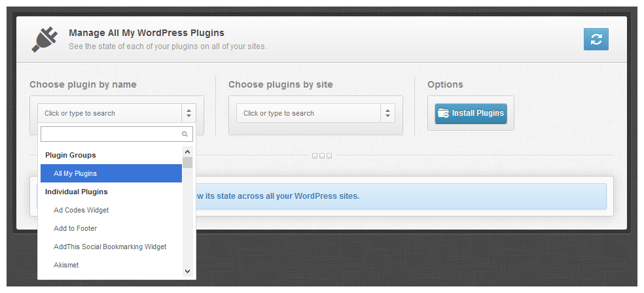Viewport: 644px width, 293px height.
Task: Click the three-squares divider handle
Action: pos(322,156)
